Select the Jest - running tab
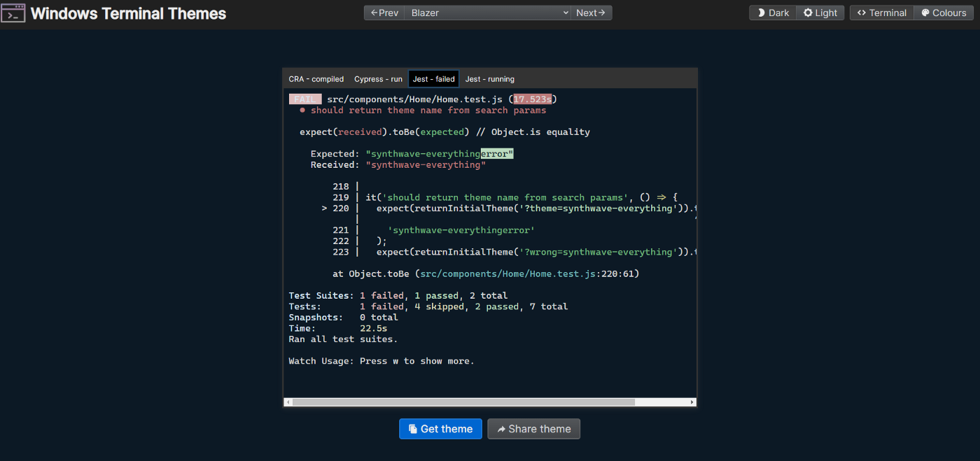The height and width of the screenshot is (461, 980). pyautogui.click(x=490, y=79)
